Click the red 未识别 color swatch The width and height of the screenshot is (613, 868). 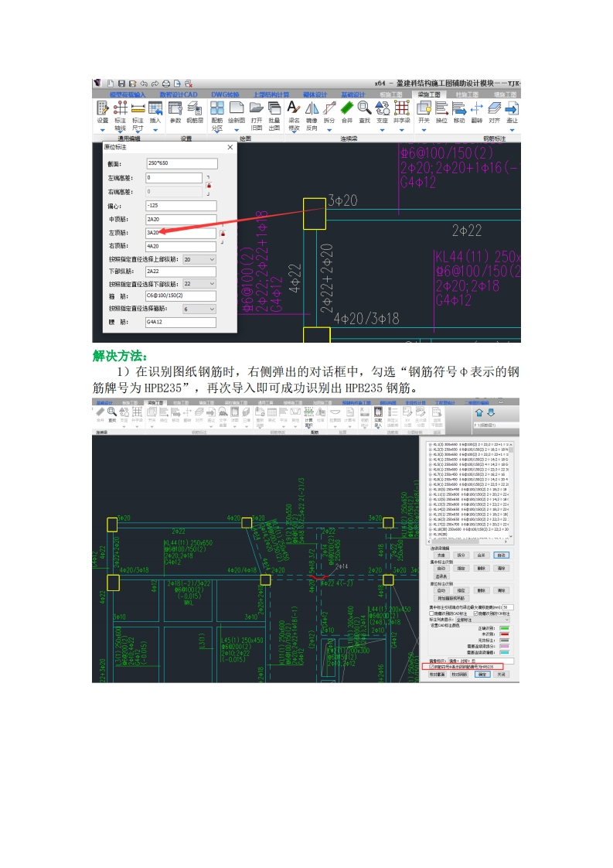tap(505, 634)
